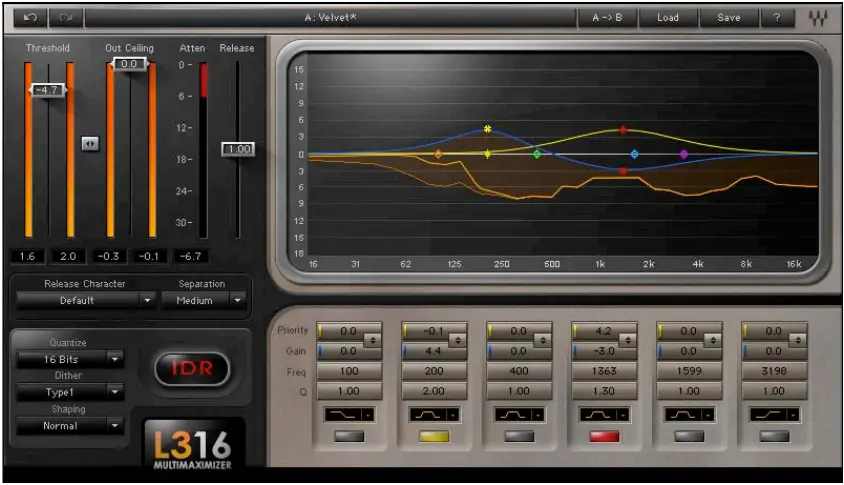Open filter type arrow for 100 band

tap(368, 415)
